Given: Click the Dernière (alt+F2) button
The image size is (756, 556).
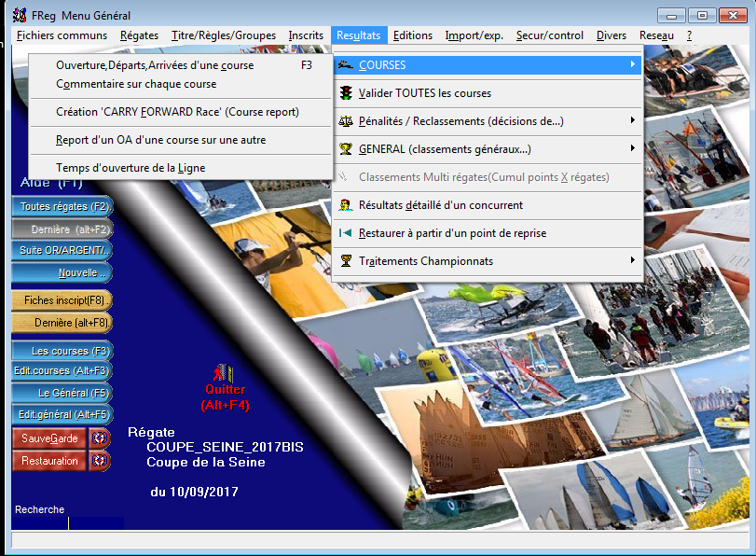Looking at the screenshot, I should [x=62, y=229].
